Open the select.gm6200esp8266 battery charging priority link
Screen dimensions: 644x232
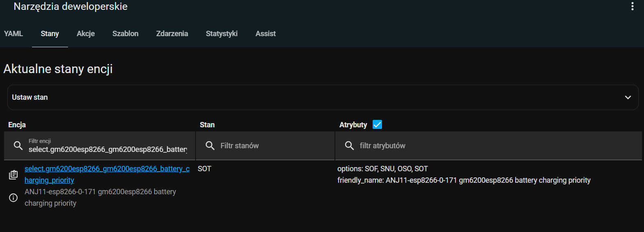pyautogui.click(x=107, y=169)
